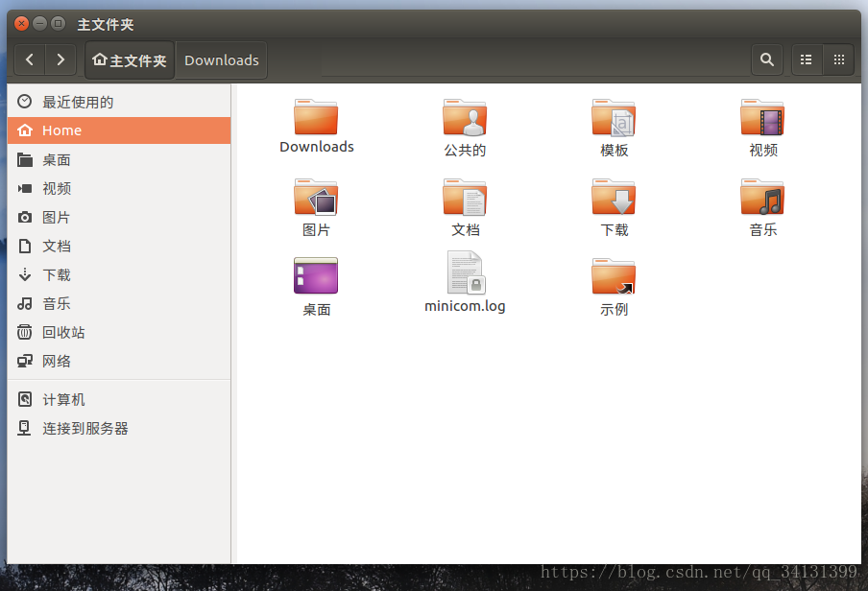The height and width of the screenshot is (591, 868).
Task: Select the 主文件夹 path bar button
Action: coord(130,59)
